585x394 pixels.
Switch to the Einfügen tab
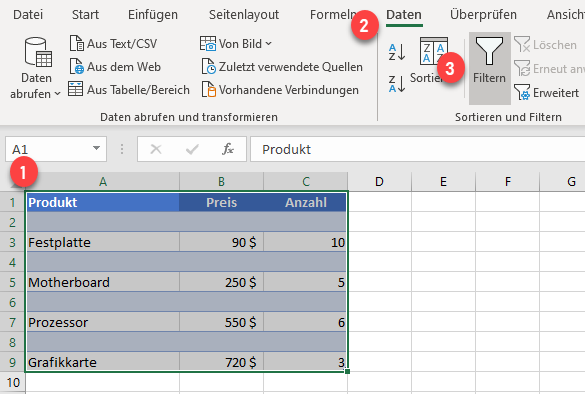[153, 15]
